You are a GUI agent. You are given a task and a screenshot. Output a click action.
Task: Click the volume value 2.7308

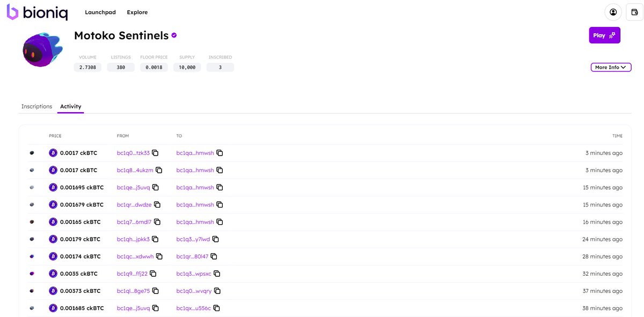[88, 68]
